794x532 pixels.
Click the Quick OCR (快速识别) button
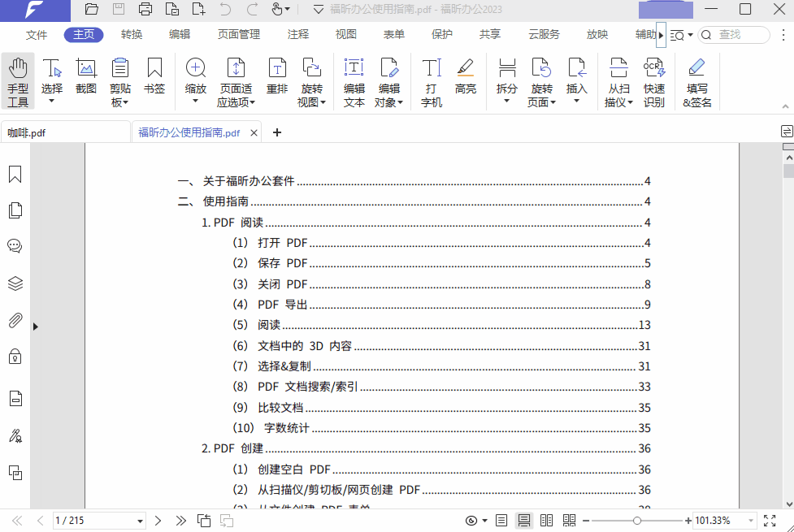click(x=654, y=81)
